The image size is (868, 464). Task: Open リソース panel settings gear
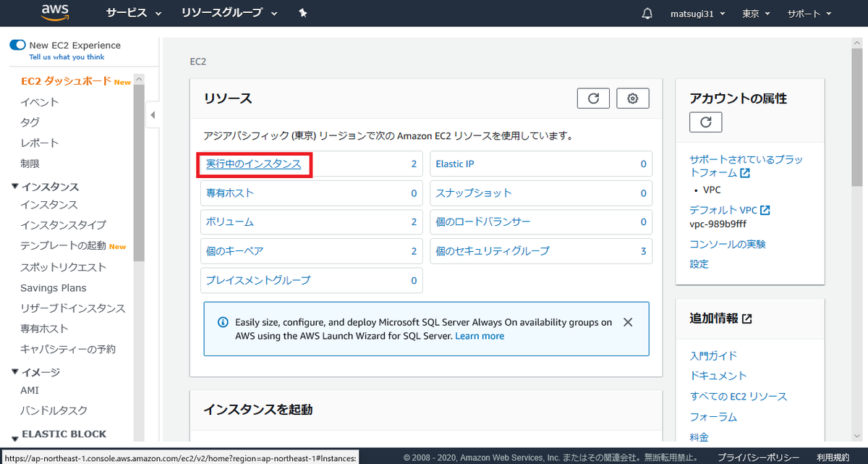point(633,98)
